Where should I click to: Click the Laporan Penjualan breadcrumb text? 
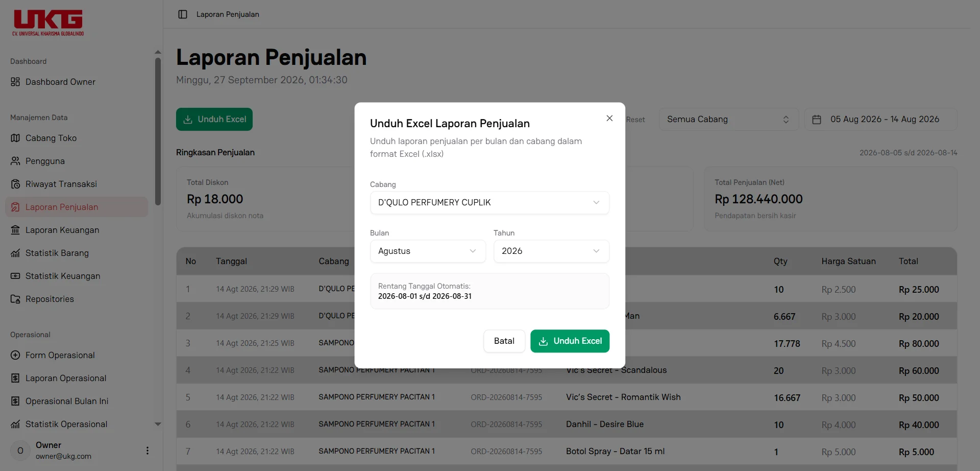point(228,14)
